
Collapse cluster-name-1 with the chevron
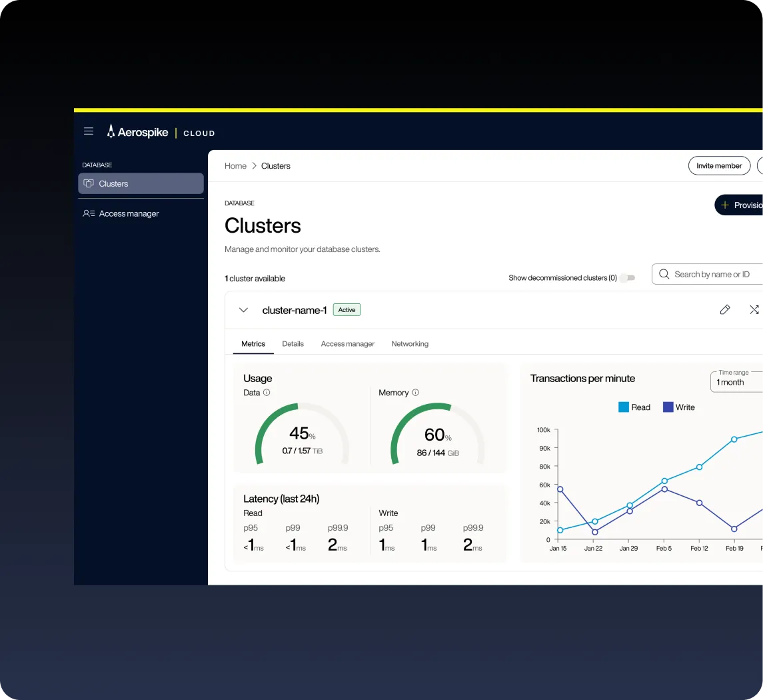pyautogui.click(x=243, y=310)
